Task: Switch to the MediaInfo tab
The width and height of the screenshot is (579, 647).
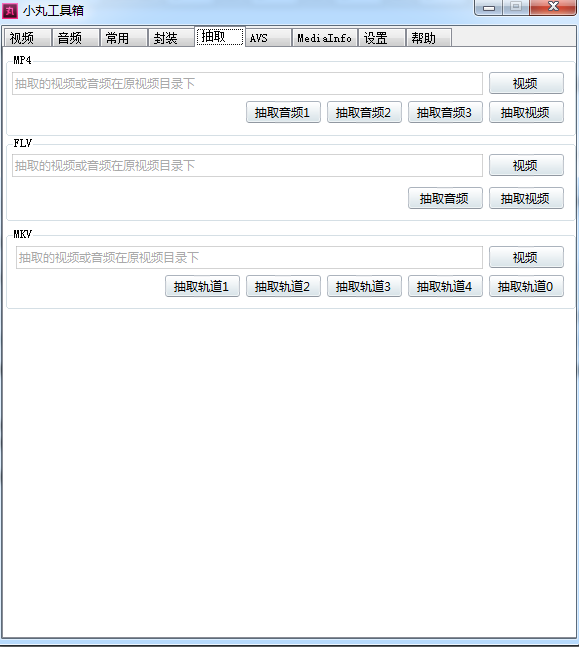Action: coord(325,38)
